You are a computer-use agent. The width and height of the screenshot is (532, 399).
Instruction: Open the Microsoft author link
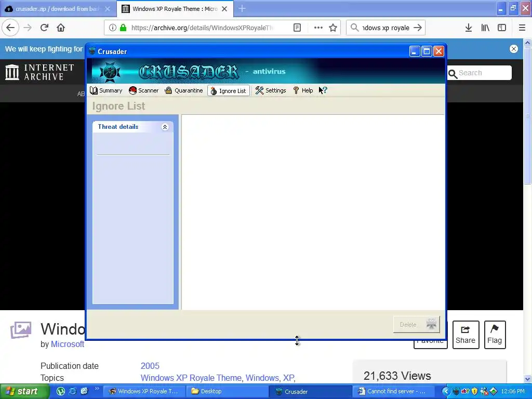pyautogui.click(x=68, y=344)
